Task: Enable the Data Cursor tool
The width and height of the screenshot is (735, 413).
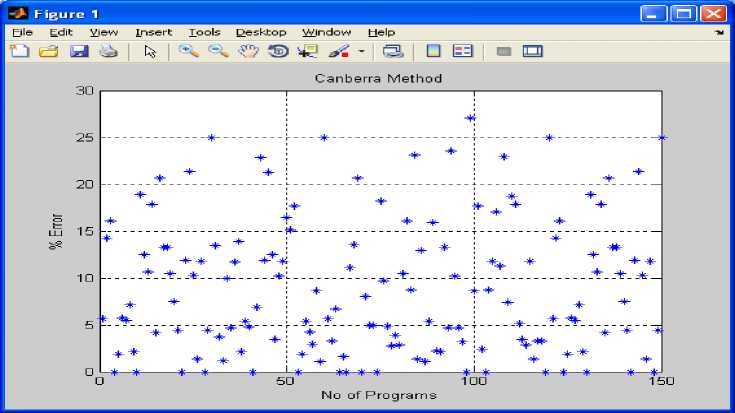Action: [x=308, y=51]
